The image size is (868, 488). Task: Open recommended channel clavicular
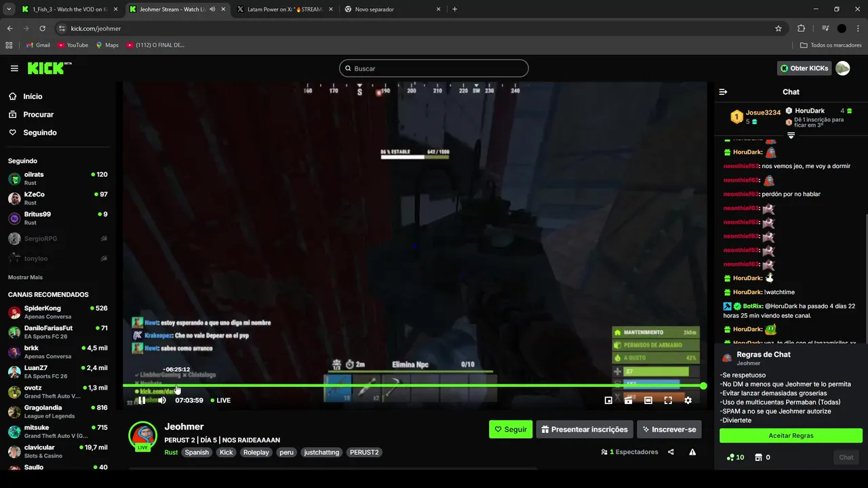pos(58,451)
